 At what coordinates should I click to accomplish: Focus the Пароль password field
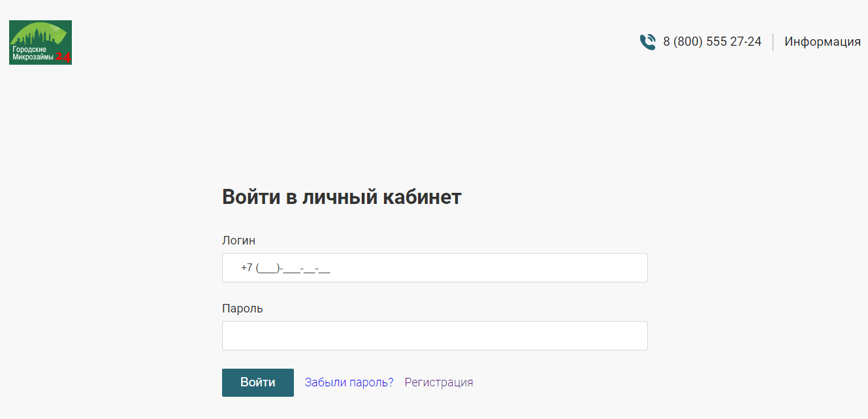click(435, 335)
